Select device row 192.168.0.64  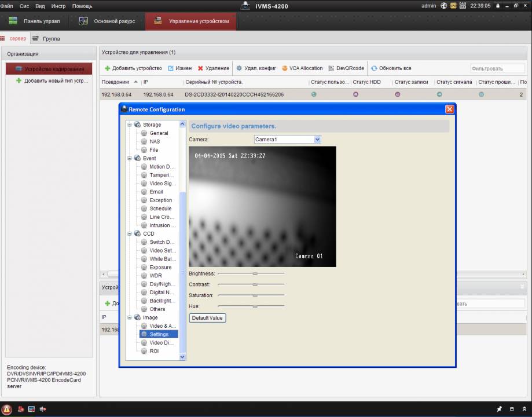click(313, 94)
